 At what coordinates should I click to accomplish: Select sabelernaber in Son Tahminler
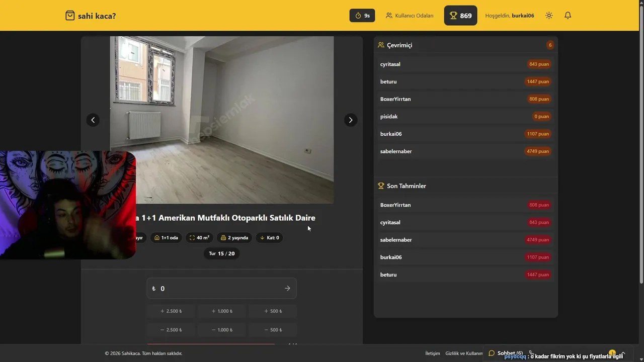(466, 240)
